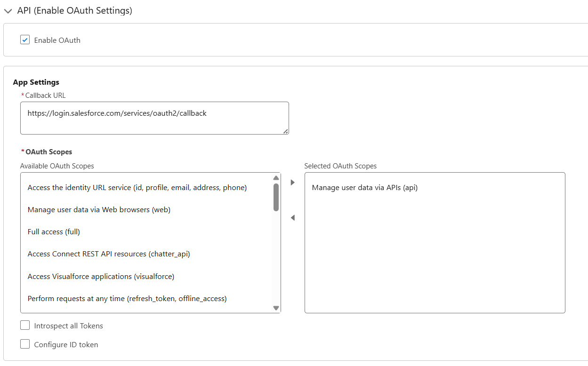Image resolution: width=588 pixels, height=366 pixels.
Task: Click the scrollbar thumb of Available OAuth Scopes
Action: [276, 198]
